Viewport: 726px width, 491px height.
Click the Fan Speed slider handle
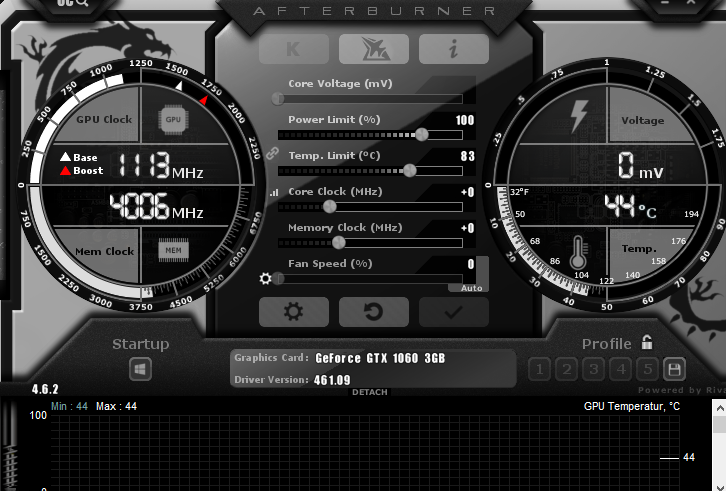pyautogui.click(x=278, y=278)
